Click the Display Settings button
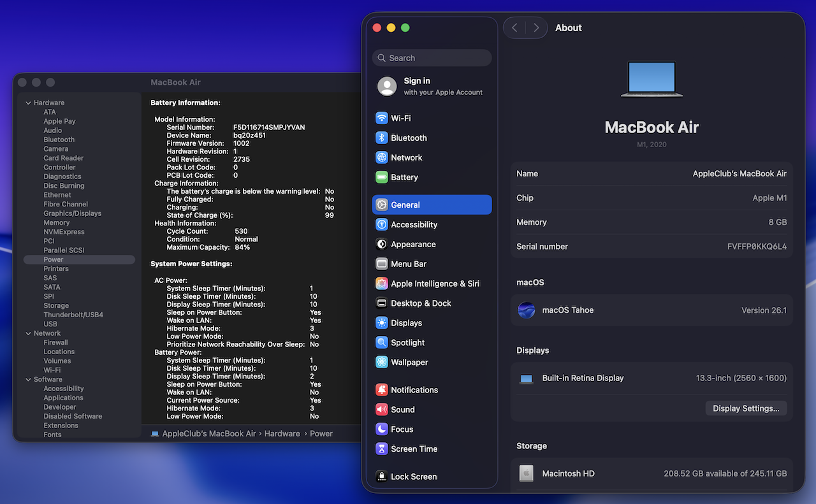 click(746, 408)
